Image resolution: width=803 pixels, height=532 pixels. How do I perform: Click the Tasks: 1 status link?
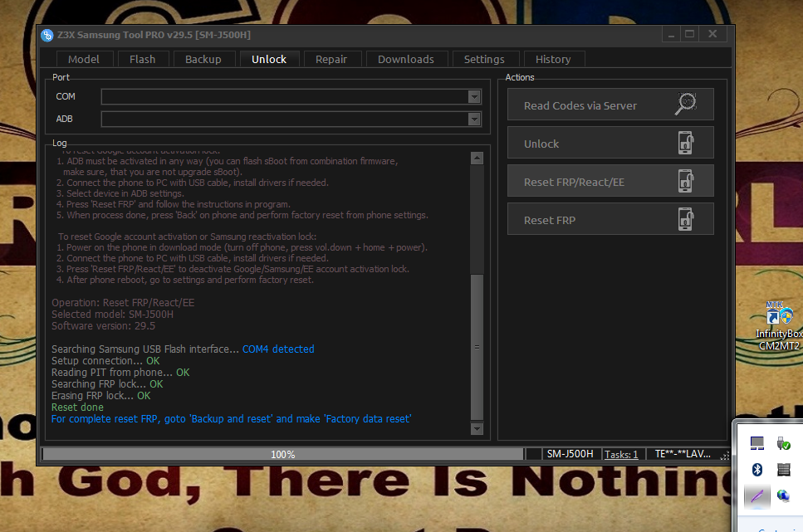[x=621, y=455]
